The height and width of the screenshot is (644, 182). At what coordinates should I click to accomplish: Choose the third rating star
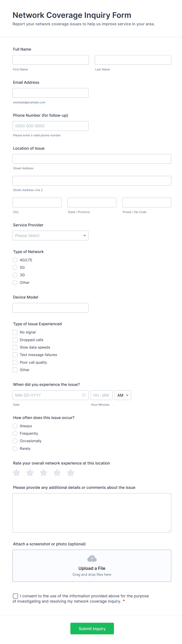[43, 473]
